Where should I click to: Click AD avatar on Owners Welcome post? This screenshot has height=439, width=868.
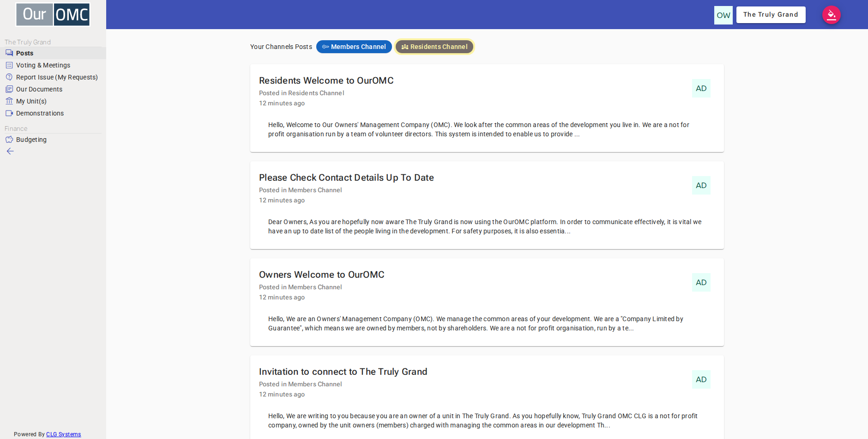click(701, 282)
